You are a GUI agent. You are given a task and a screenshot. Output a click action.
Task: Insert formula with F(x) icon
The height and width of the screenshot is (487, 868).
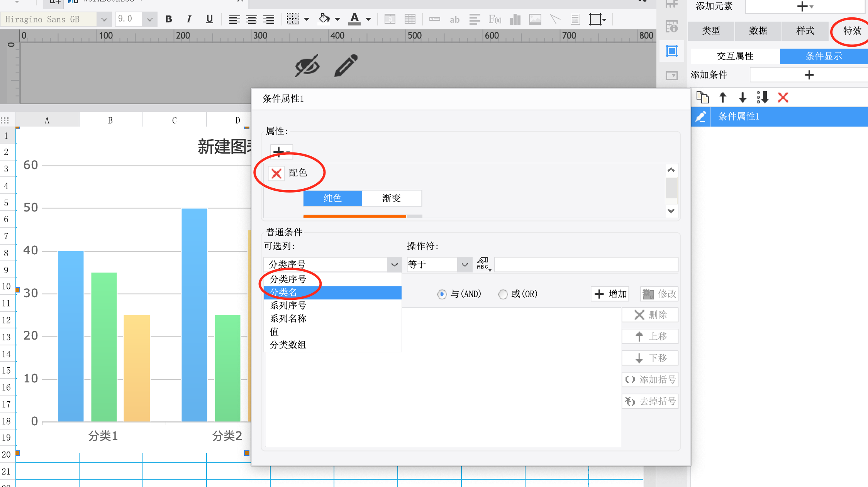click(x=495, y=19)
